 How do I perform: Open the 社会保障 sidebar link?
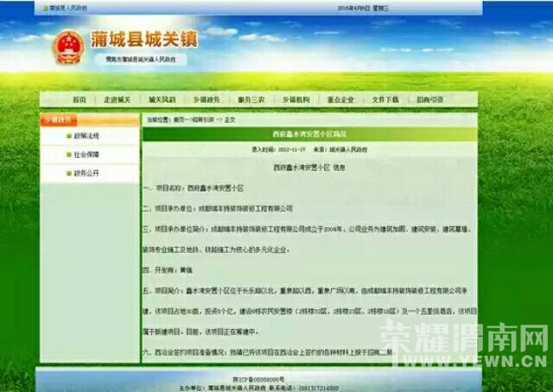pyautogui.click(x=86, y=155)
